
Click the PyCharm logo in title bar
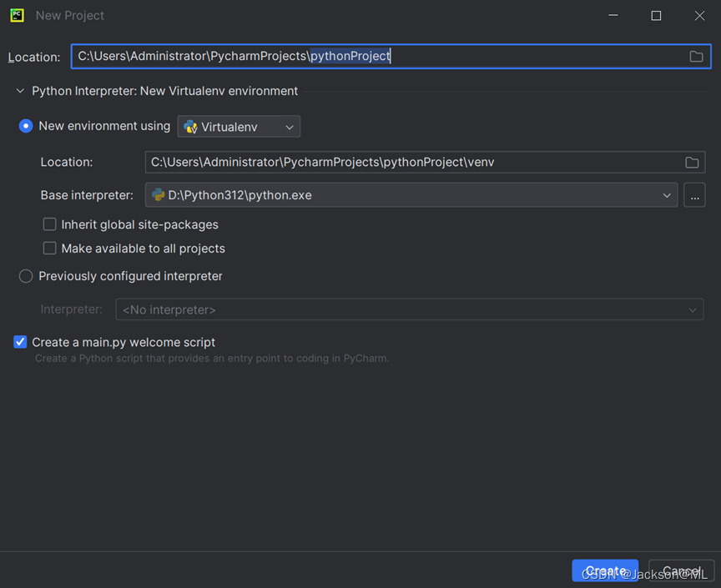click(x=17, y=15)
